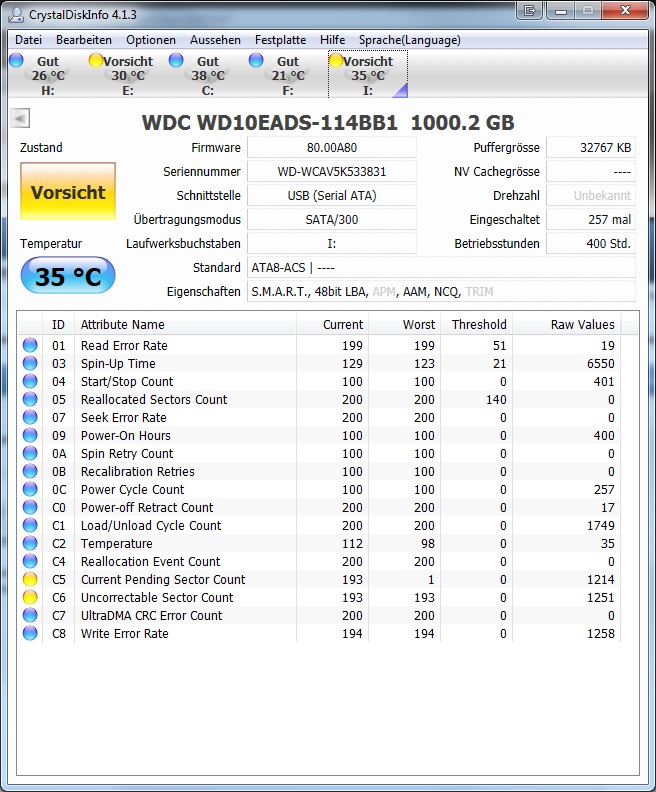Screen dimensions: 656x792
Task: Click the Firmware value 80.00A80
Action: (332, 147)
